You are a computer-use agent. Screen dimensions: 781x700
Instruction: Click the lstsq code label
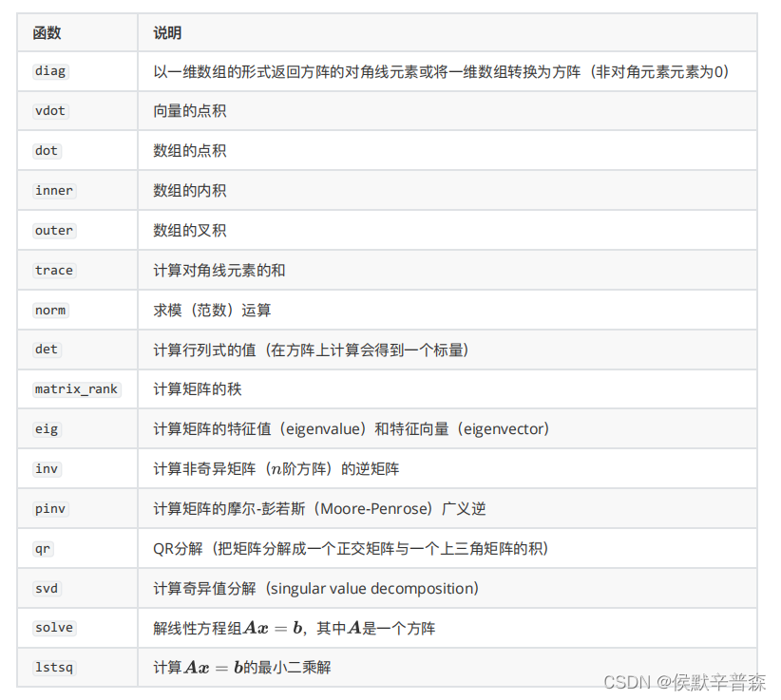coord(53,668)
